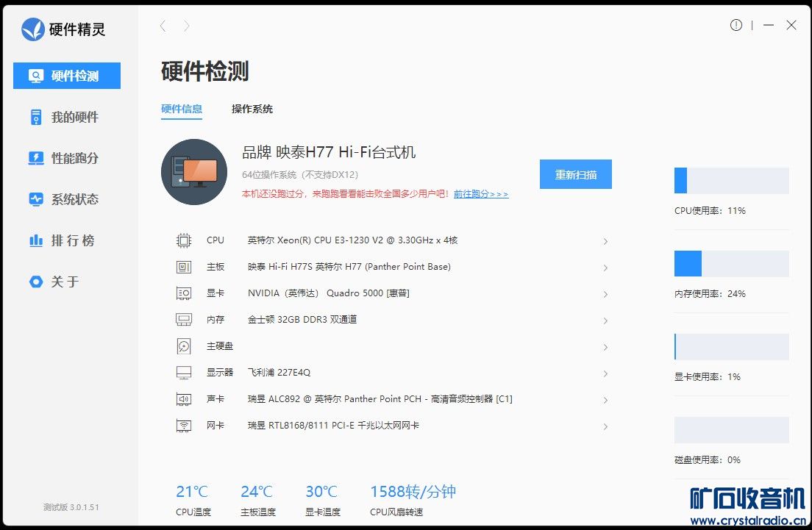Click the 测试版 3.0.1.51 version label
The height and width of the screenshot is (530, 812).
(x=71, y=507)
